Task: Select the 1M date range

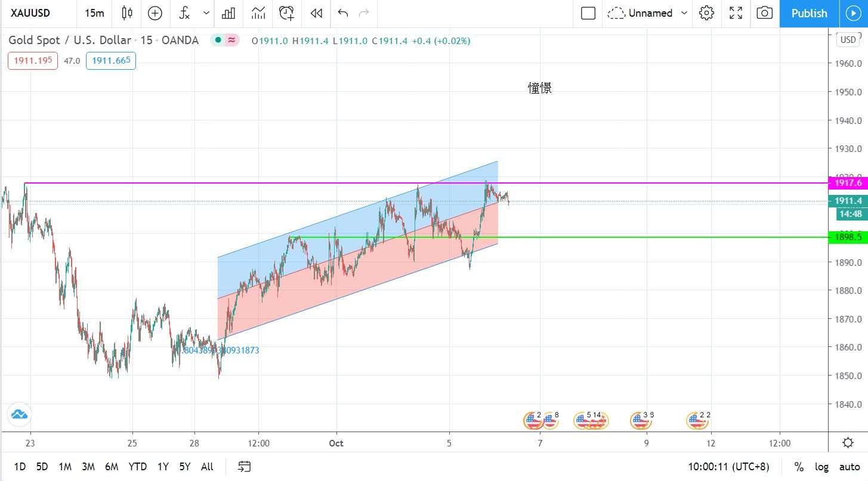Action: click(x=65, y=467)
